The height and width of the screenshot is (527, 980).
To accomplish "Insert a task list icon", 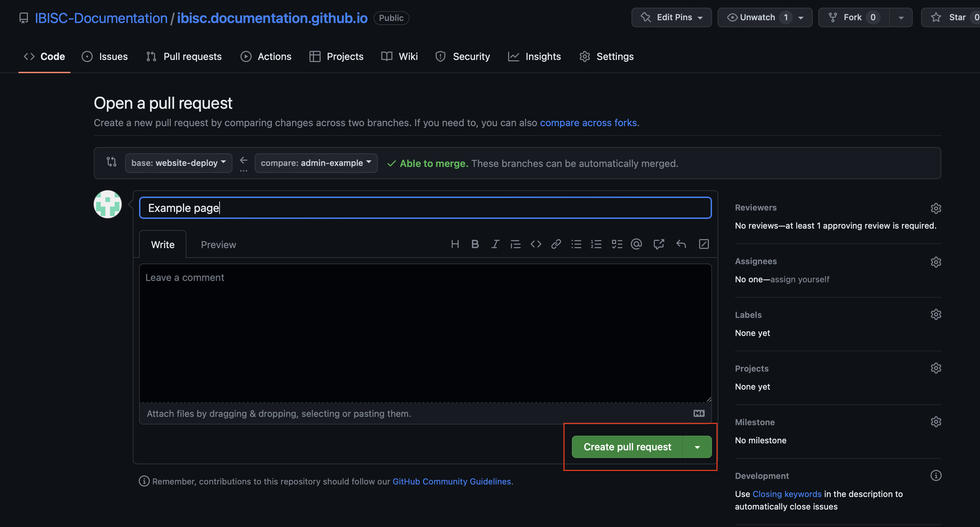I will pyautogui.click(x=617, y=244).
